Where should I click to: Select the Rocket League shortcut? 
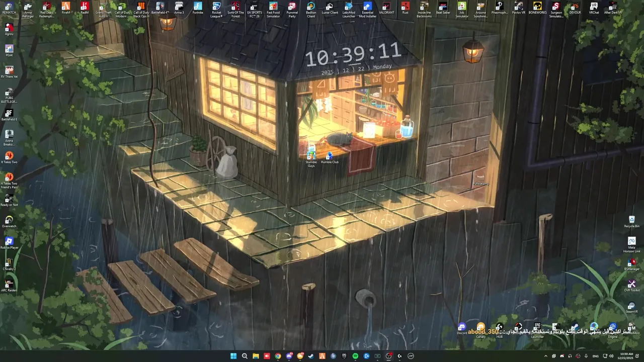217,10
